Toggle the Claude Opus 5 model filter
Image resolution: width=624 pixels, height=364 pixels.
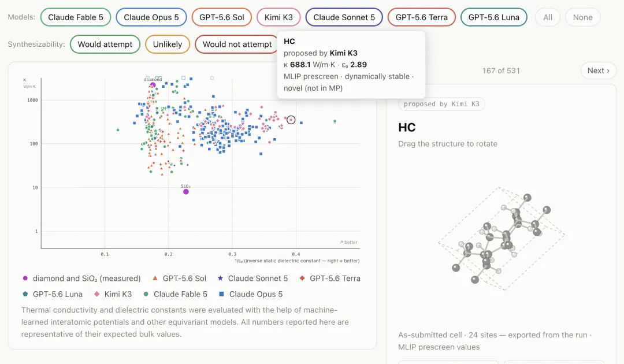pyautogui.click(x=151, y=17)
